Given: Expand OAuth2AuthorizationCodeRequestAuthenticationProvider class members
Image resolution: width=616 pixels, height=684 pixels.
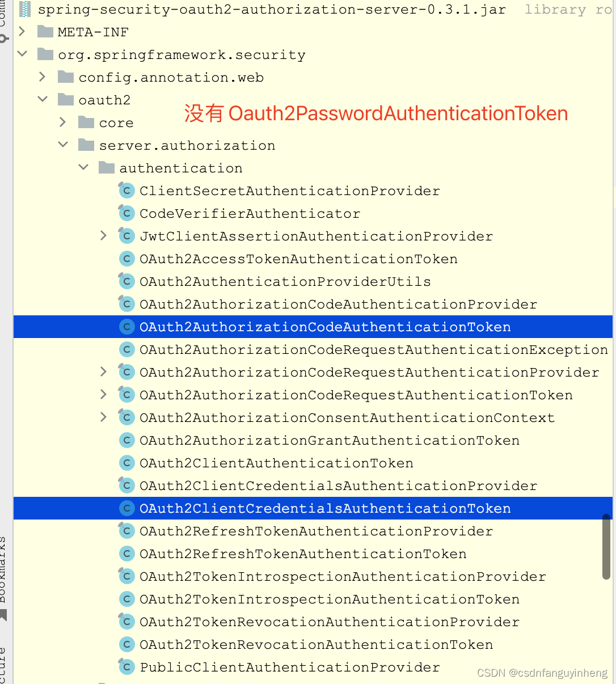Looking at the screenshot, I should 103,371.
